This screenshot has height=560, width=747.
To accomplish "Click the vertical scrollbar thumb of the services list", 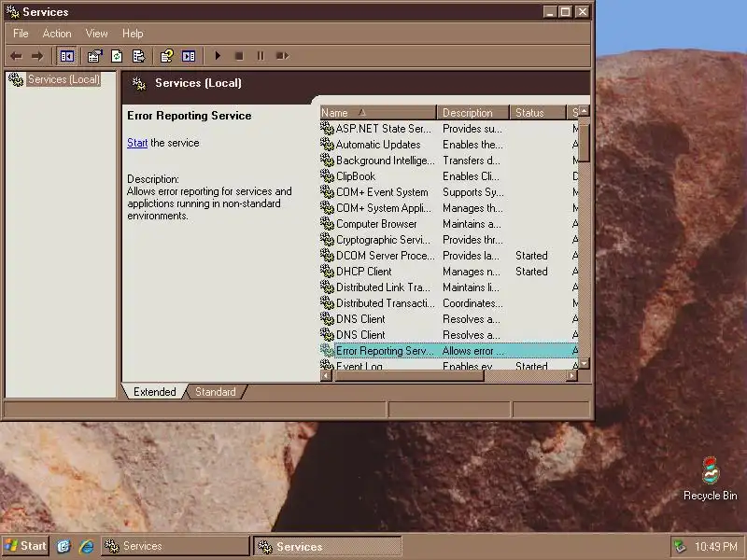I will click(x=585, y=143).
